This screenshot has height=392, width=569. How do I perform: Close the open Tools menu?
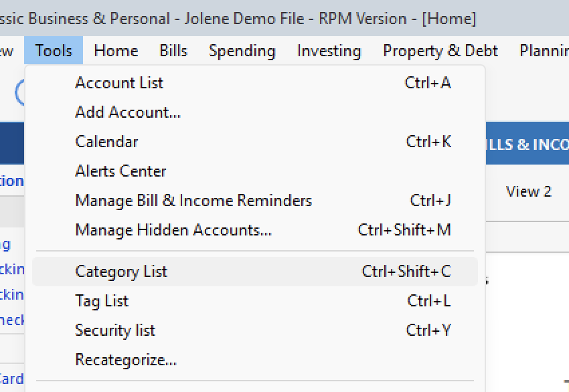[x=54, y=51]
